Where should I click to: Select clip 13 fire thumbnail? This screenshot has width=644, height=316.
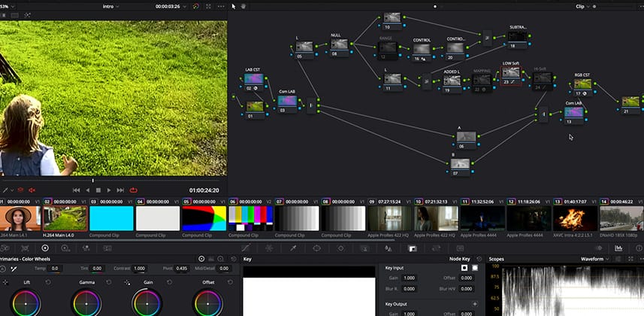575,218
